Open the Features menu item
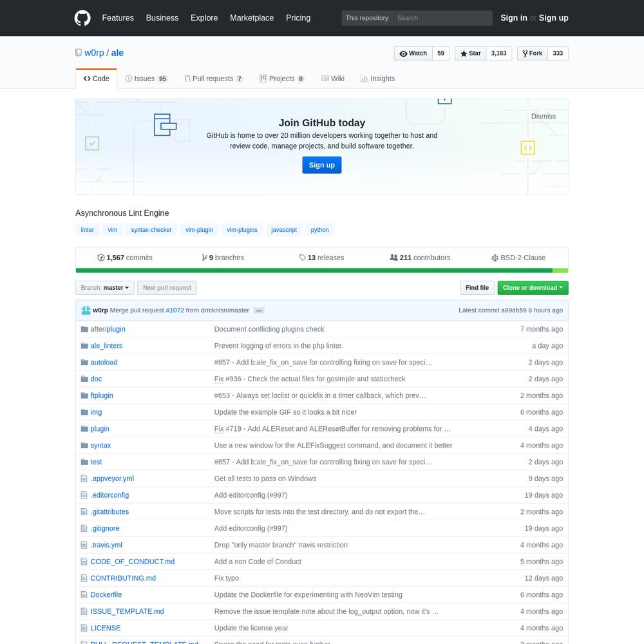 point(118,18)
